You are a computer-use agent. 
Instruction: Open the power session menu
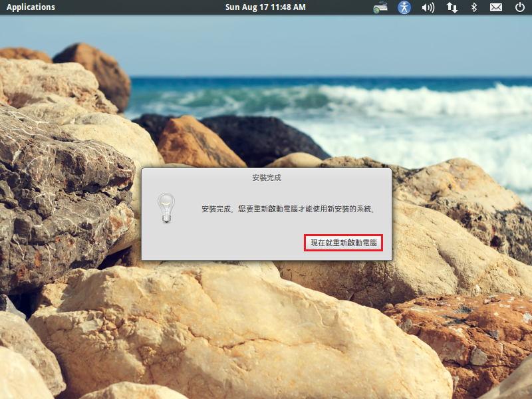click(x=520, y=7)
